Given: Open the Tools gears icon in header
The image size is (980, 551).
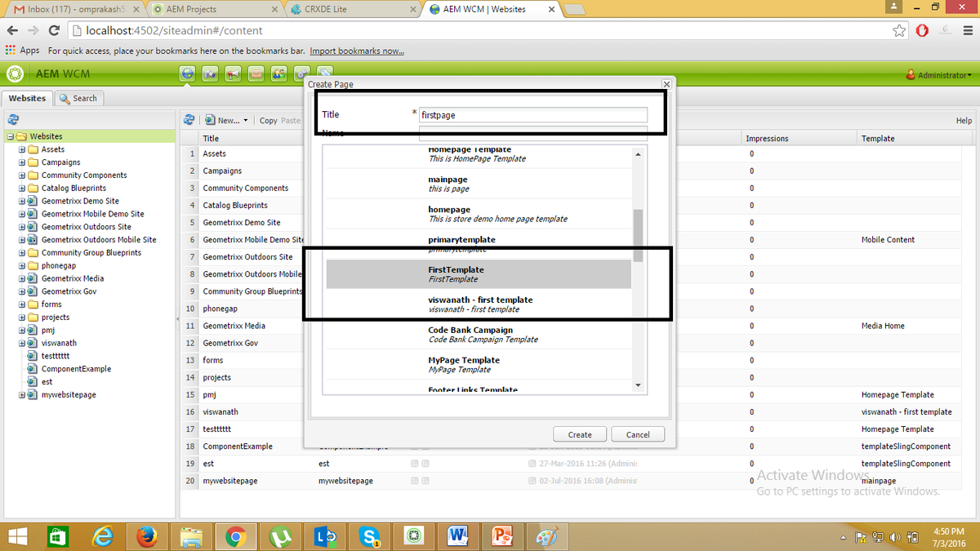Looking at the screenshot, I should (302, 74).
